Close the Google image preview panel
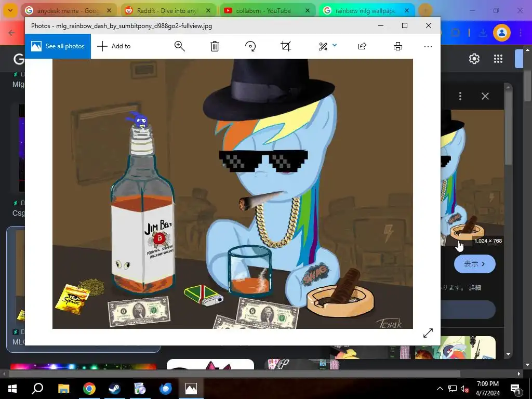 point(485,96)
